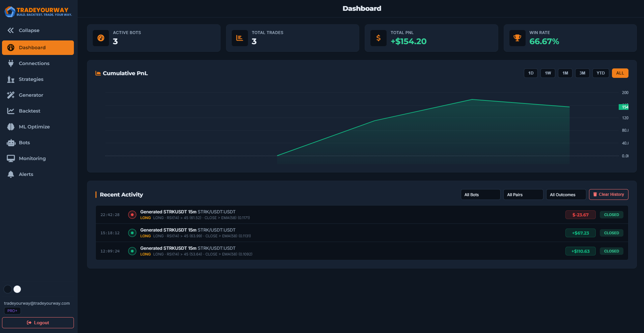
Task: Select the 1M chart range
Action: pos(565,73)
